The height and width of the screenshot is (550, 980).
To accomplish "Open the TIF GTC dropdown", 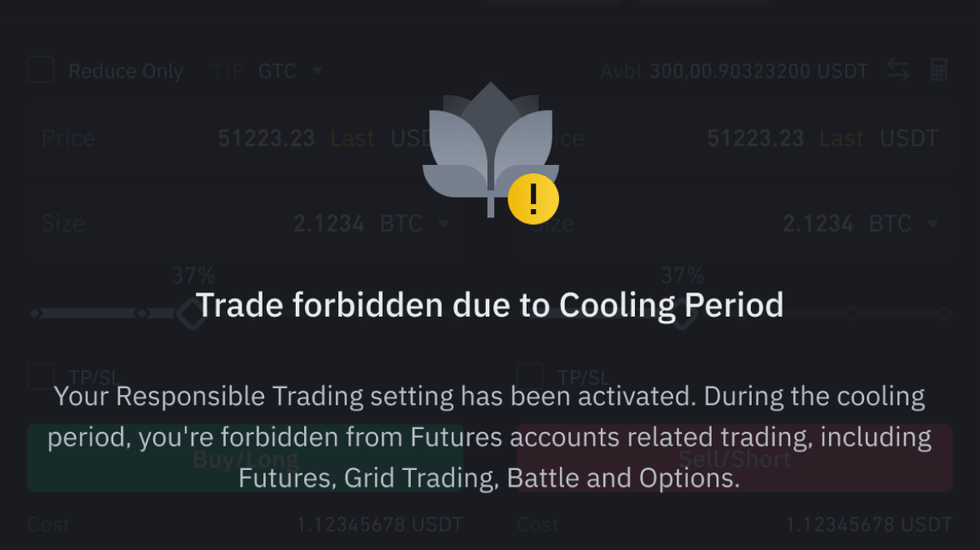I will point(287,72).
